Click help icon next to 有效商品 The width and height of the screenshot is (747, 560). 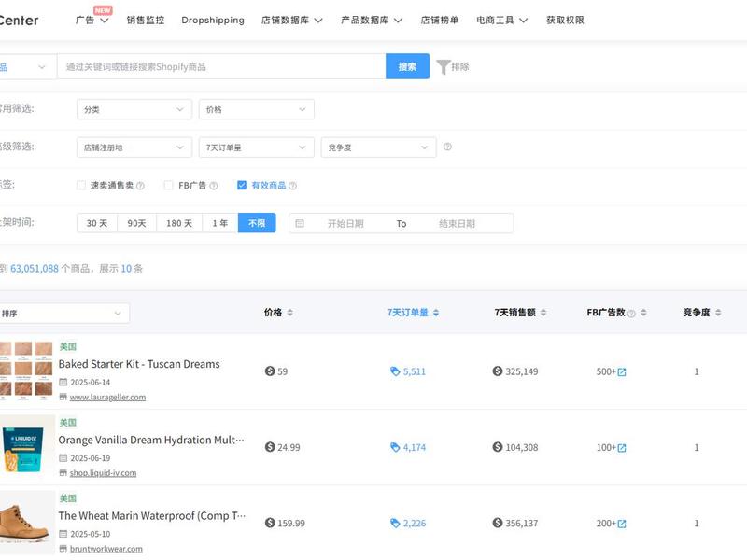pos(292,186)
